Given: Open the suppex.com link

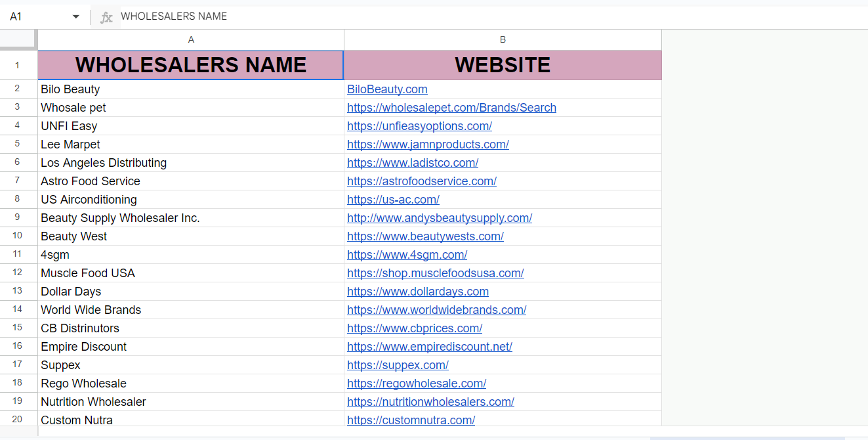Looking at the screenshot, I should pos(398,365).
